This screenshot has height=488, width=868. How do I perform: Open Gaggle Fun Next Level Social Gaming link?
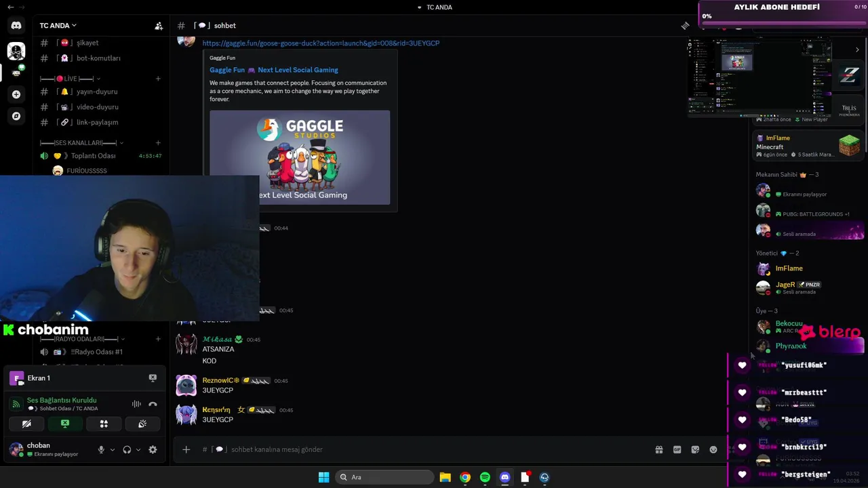click(x=273, y=70)
